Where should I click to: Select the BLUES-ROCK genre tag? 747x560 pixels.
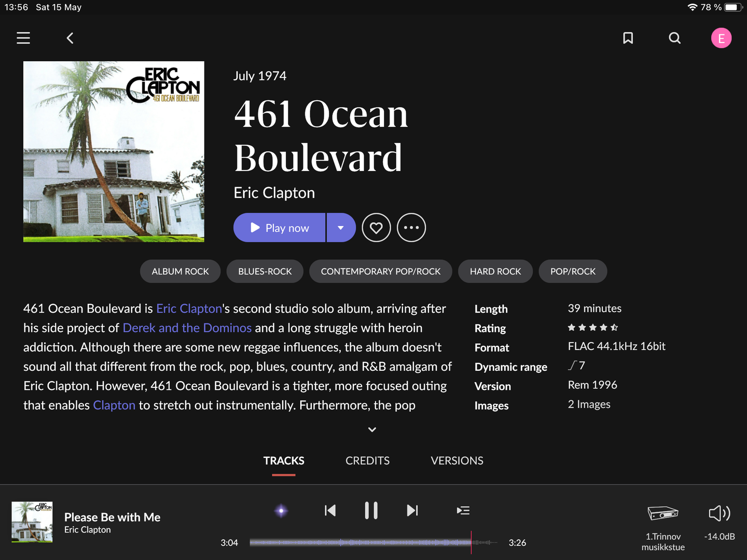(x=265, y=271)
